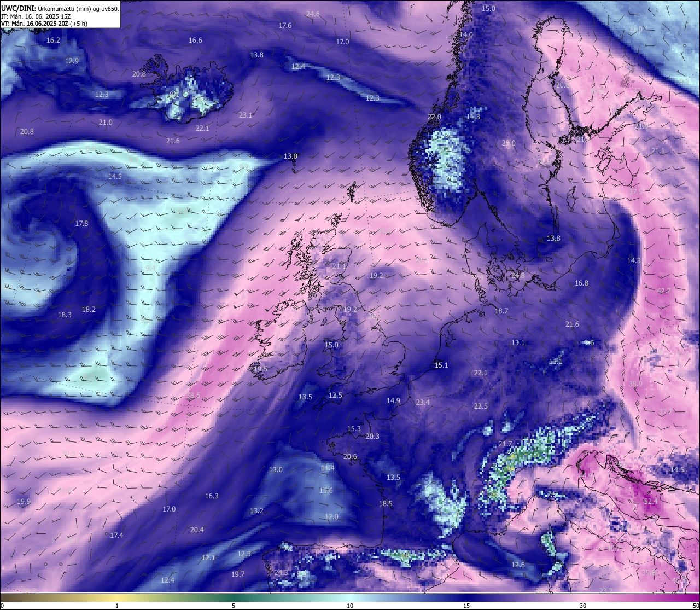
Task: Click the 19.7 value label
Action: tap(238, 574)
